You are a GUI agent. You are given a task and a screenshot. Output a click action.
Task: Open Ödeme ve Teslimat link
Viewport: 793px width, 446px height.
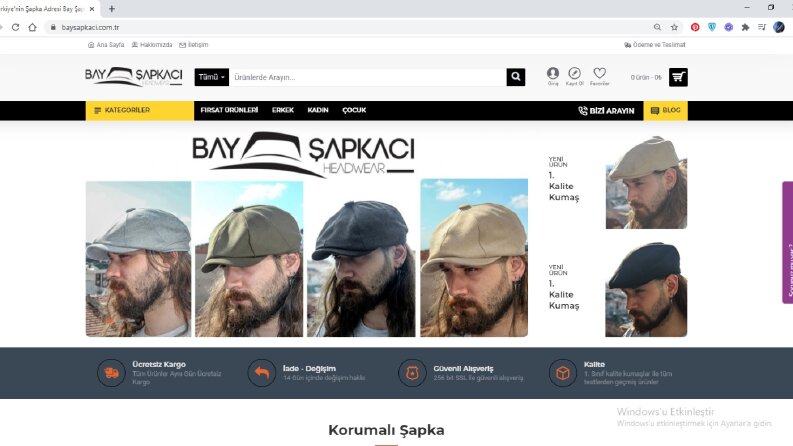pos(655,44)
